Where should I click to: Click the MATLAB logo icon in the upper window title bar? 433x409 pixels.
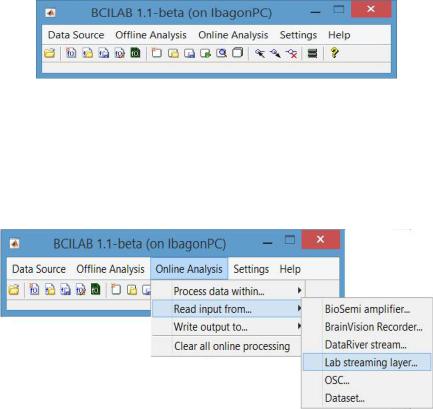pyautogui.click(x=50, y=13)
